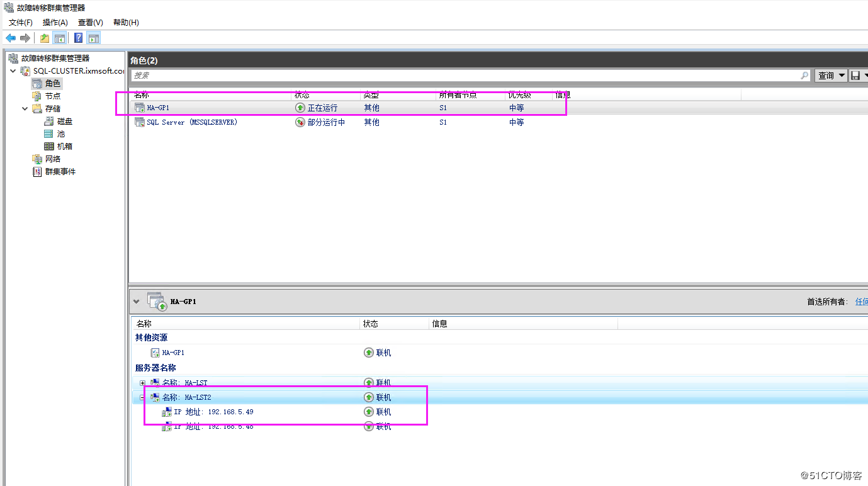Click the back navigation arrow in toolbar

9,37
